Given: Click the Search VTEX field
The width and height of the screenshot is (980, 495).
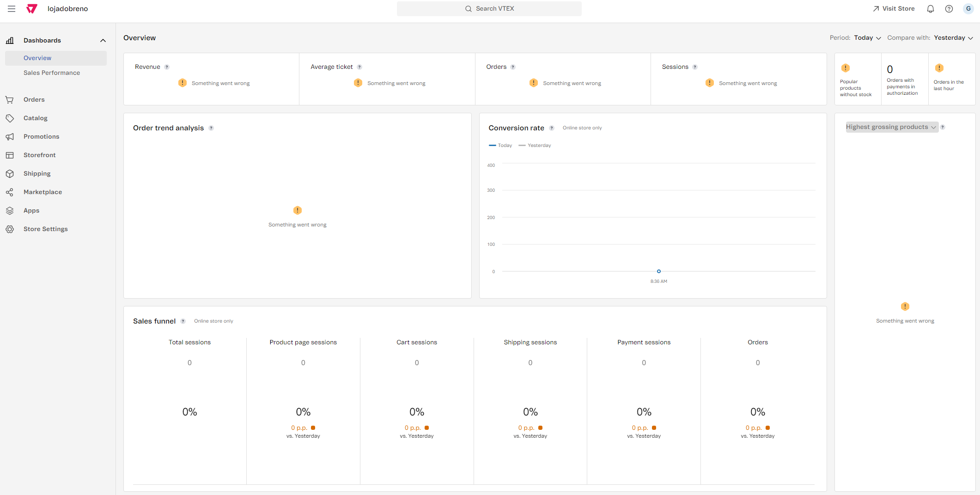Looking at the screenshot, I should pos(489,9).
